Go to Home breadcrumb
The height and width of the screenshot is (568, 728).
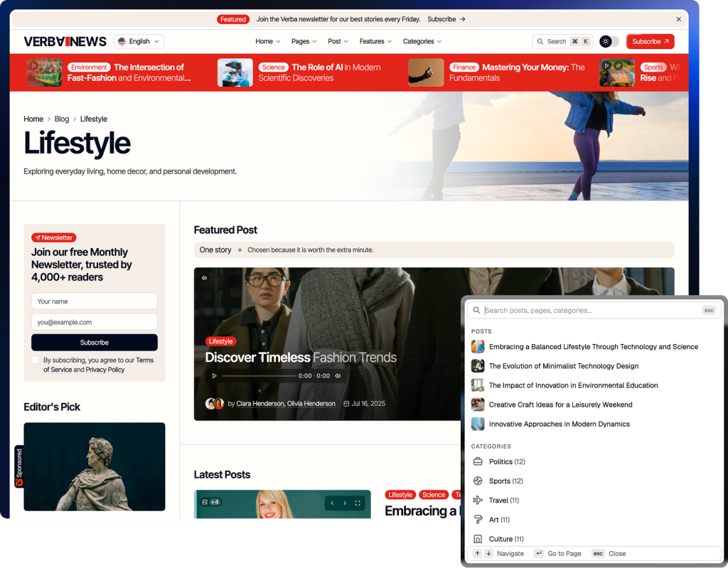tap(33, 119)
